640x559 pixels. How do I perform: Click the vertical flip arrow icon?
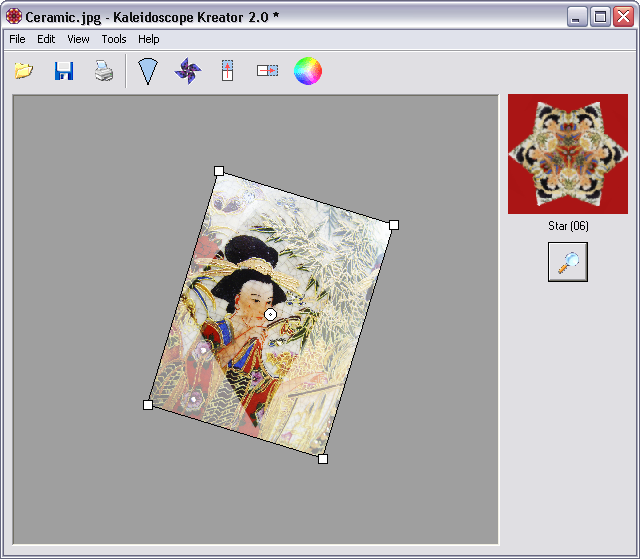(227, 71)
